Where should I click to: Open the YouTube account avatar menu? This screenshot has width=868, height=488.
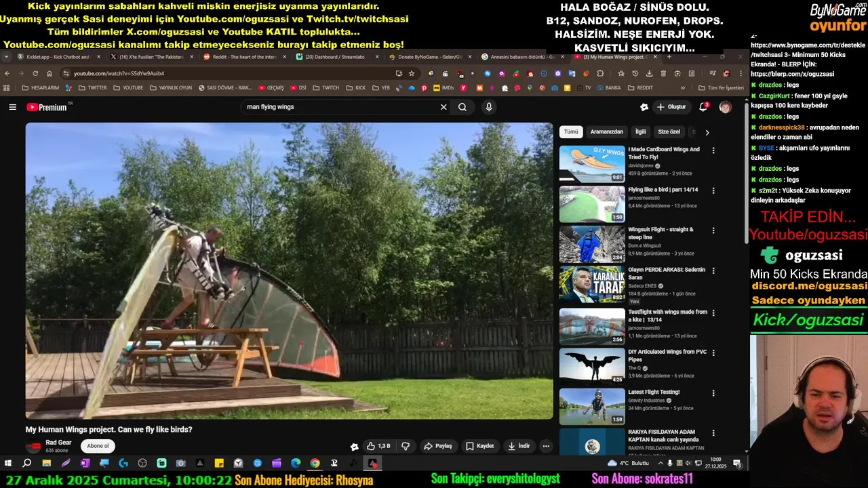coord(725,107)
